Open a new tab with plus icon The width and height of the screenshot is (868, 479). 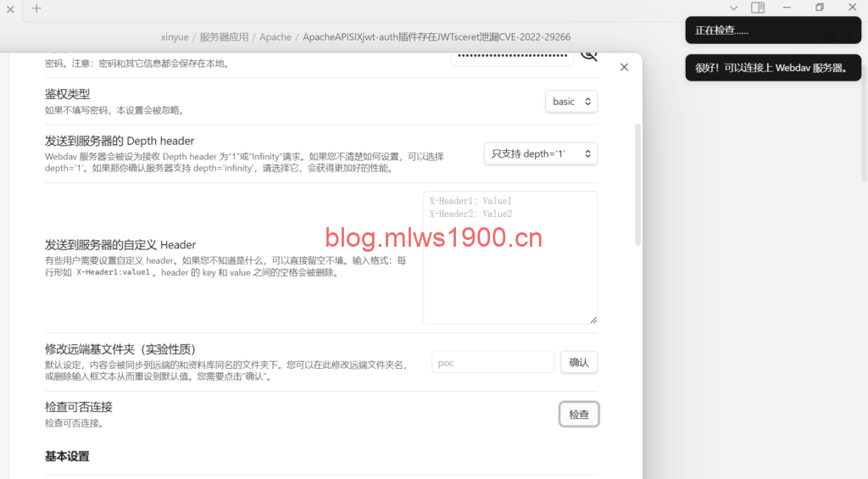coord(36,8)
